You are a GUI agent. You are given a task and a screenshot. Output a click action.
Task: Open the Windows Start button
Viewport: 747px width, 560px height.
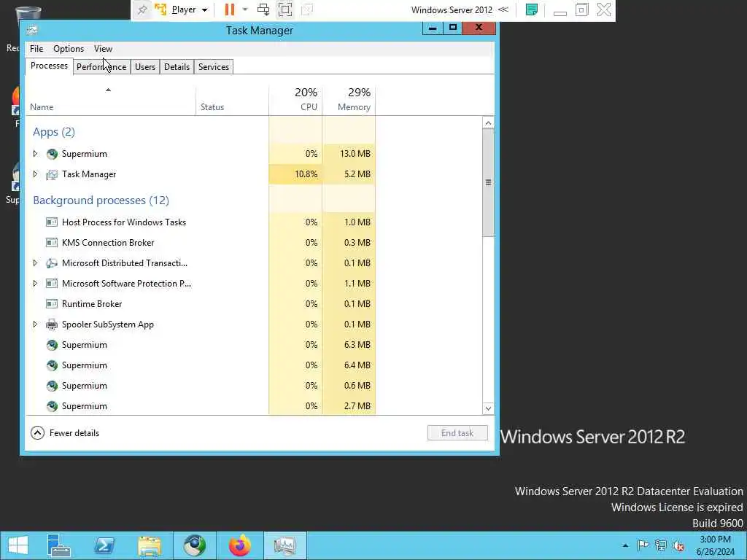[x=18, y=545]
